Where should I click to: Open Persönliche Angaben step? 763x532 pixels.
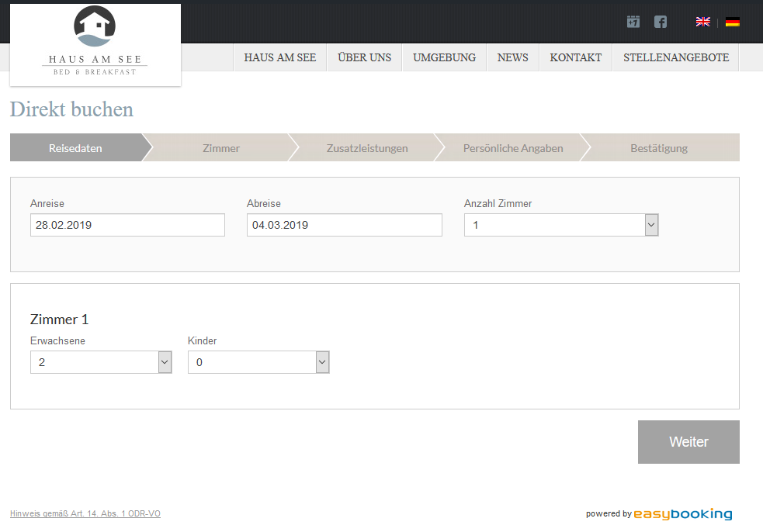(513, 148)
